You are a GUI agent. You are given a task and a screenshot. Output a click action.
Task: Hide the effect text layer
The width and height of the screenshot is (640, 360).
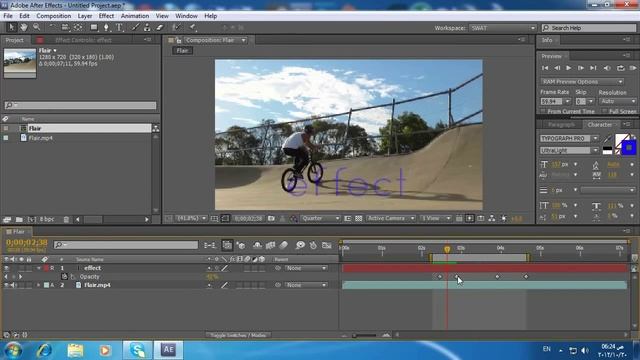tap(7, 268)
